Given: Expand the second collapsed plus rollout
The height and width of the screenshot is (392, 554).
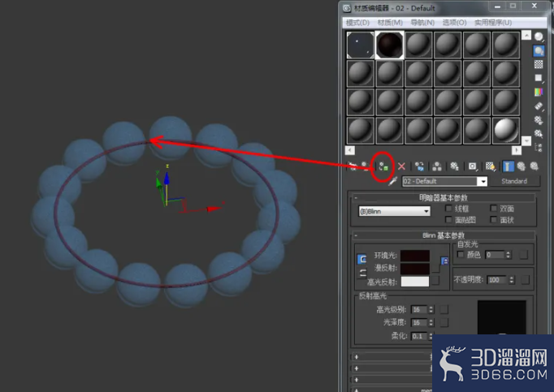Looking at the screenshot, I should (356, 368).
